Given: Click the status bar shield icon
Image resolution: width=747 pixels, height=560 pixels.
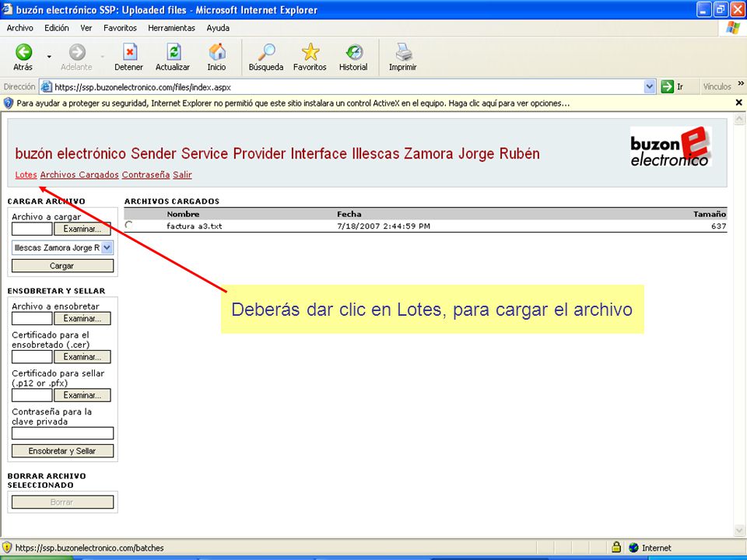Looking at the screenshot, I should point(7,547).
